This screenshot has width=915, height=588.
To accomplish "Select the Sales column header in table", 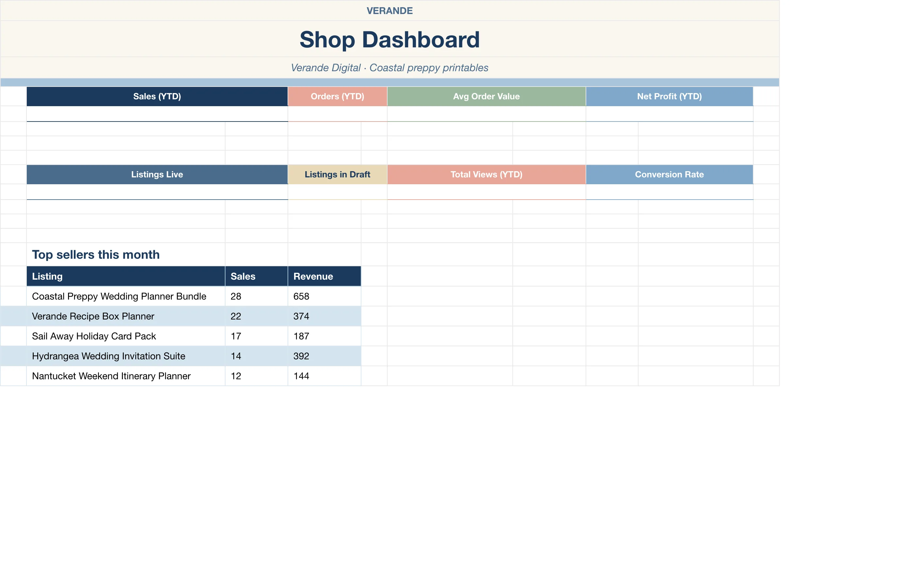I will [x=256, y=276].
